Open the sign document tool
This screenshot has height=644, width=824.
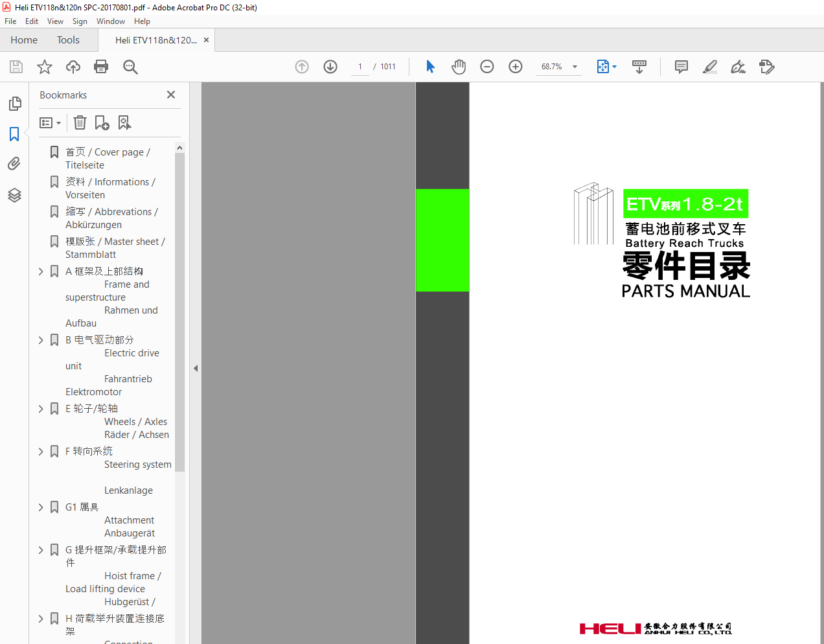(738, 67)
